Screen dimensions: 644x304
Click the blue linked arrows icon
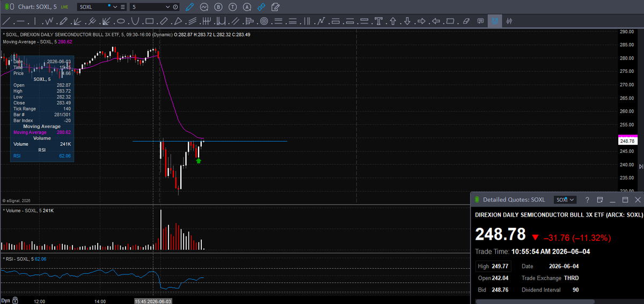click(261, 7)
